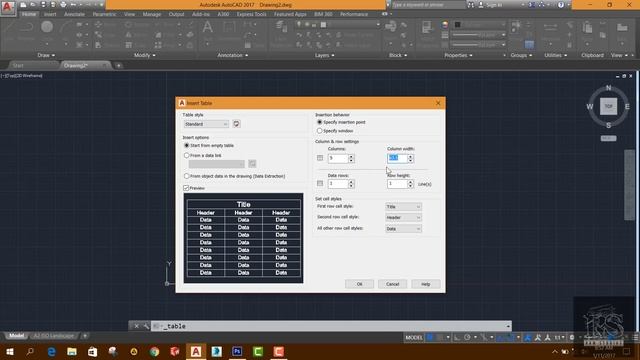Click Plot printer icon in Quick Access toolbar
This screenshot has width=640, height=360.
(x=63, y=4)
